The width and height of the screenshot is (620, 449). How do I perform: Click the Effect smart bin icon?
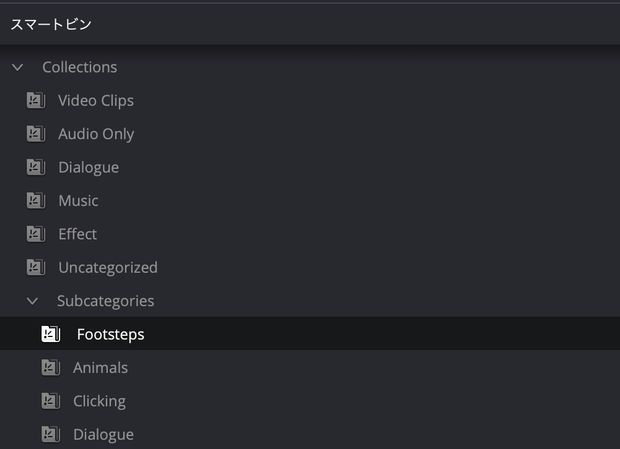pos(36,234)
